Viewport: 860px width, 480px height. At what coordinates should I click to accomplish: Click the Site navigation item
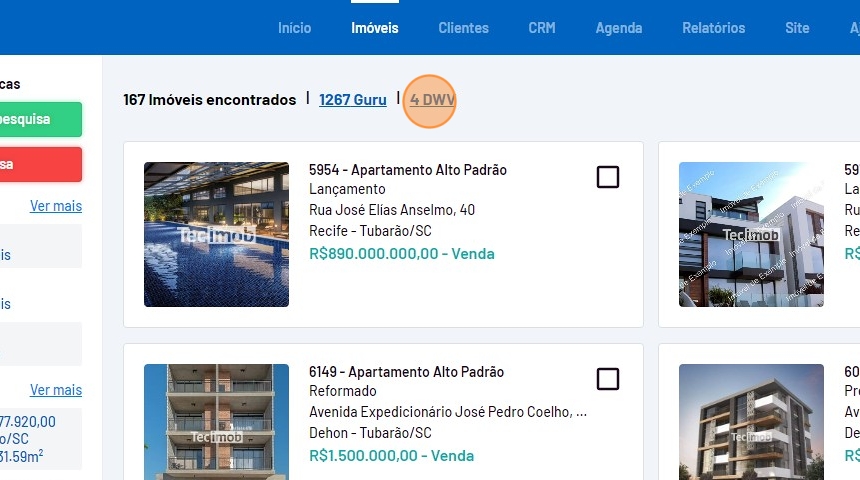pos(797,28)
